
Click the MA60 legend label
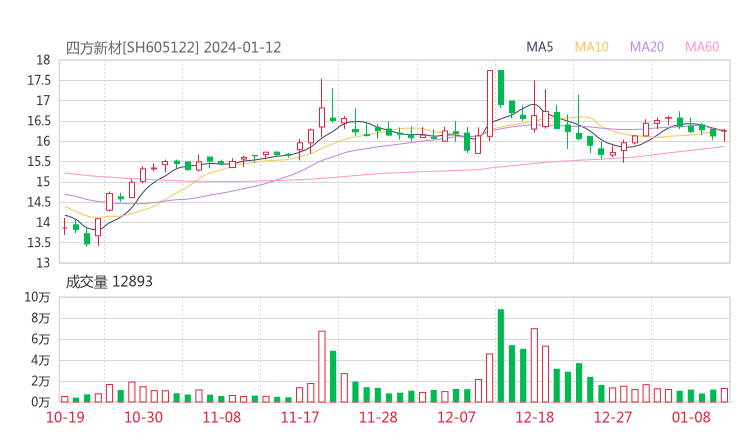[x=702, y=47]
